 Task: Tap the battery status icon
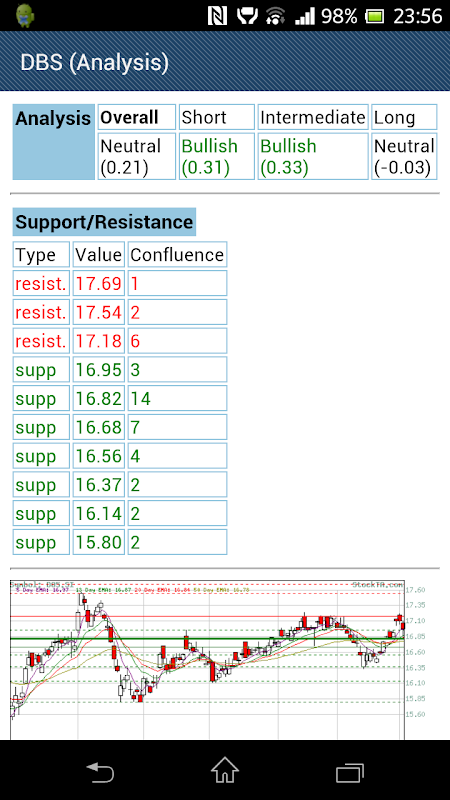(375, 16)
